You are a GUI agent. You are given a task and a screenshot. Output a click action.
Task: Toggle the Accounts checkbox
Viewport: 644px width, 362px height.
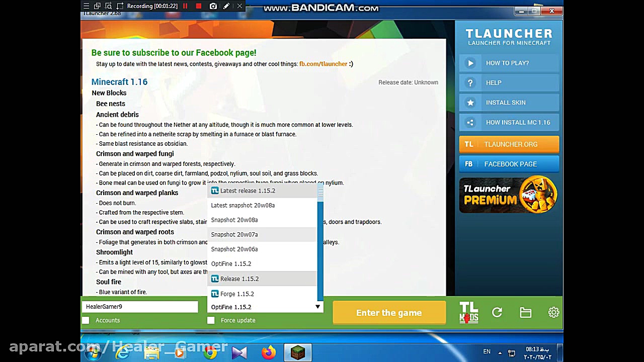86,320
